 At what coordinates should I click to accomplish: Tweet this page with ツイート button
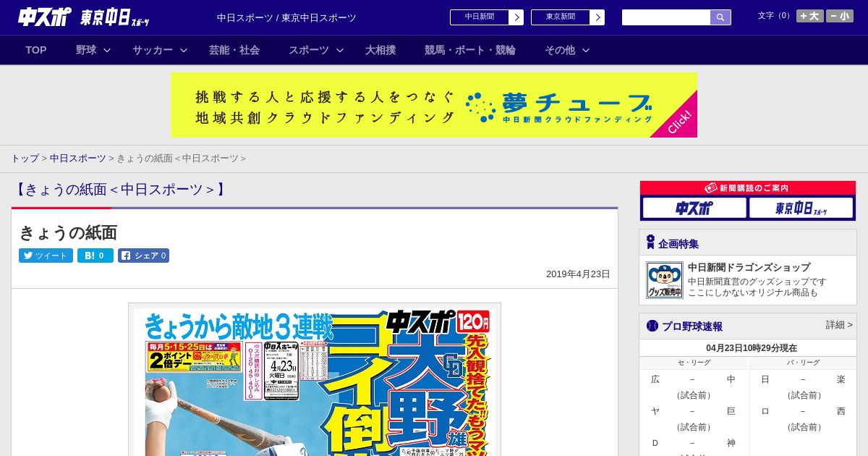pyautogui.click(x=46, y=256)
